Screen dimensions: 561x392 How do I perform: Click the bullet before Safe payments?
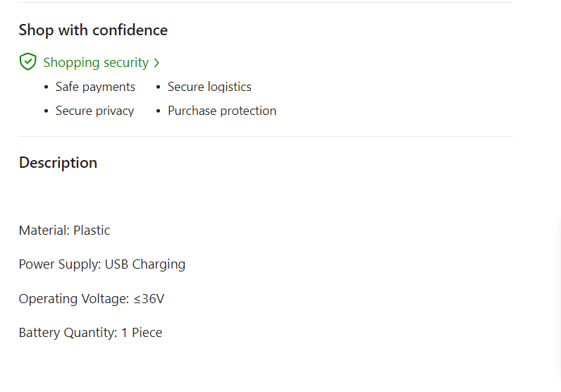click(46, 87)
